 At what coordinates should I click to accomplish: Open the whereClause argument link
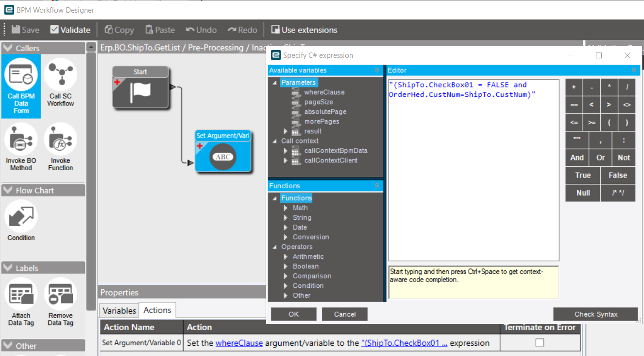tap(239, 343)
